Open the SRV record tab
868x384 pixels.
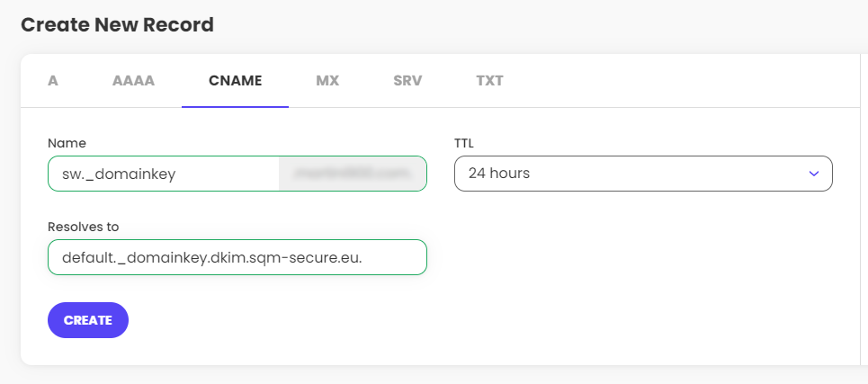(407, 80)
